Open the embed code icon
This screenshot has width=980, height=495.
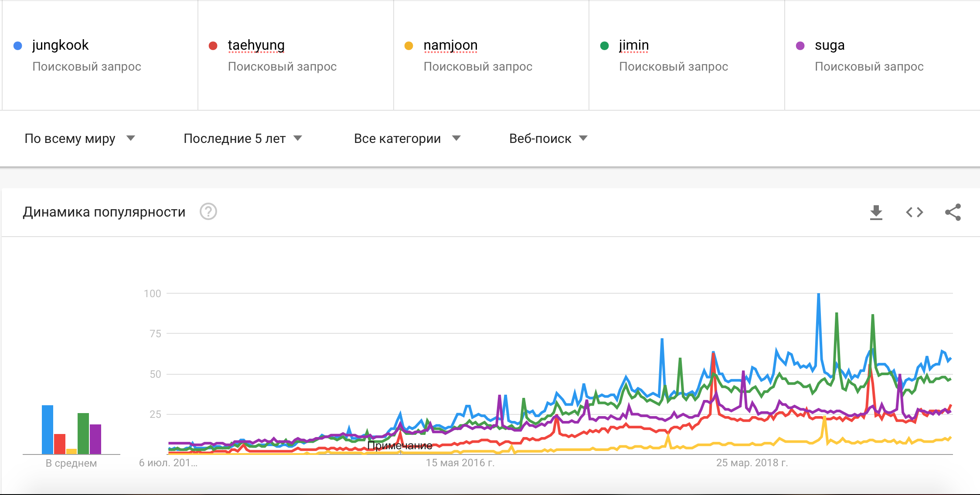(914, 212)
